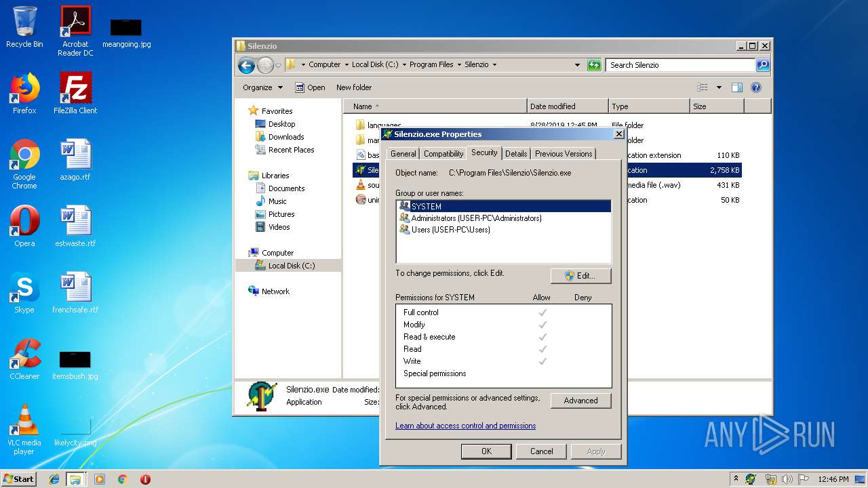The height and width of the screenshot is (488, 868).
Task: Click the Explorer forward arrow
Action: (x=265, y=65)
